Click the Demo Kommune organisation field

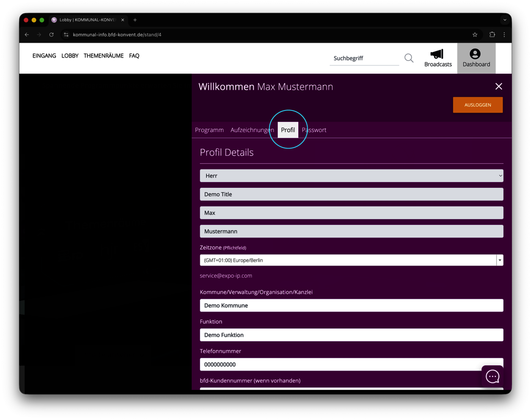[352, 305]
